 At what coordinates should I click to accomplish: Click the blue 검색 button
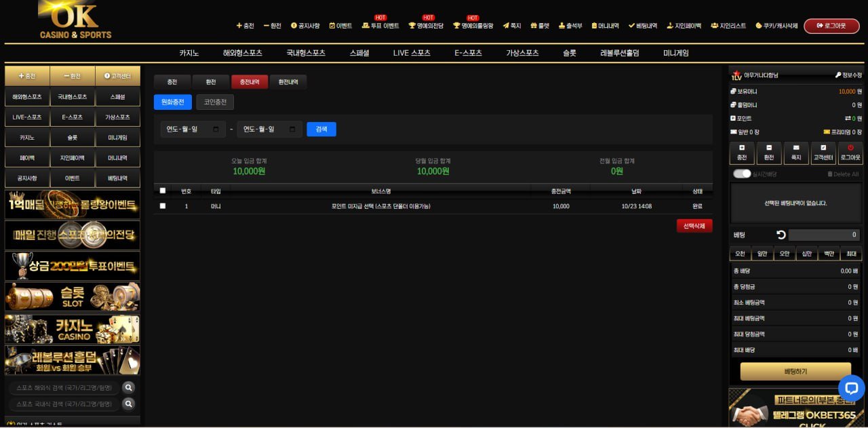click(x=321, y=130)
